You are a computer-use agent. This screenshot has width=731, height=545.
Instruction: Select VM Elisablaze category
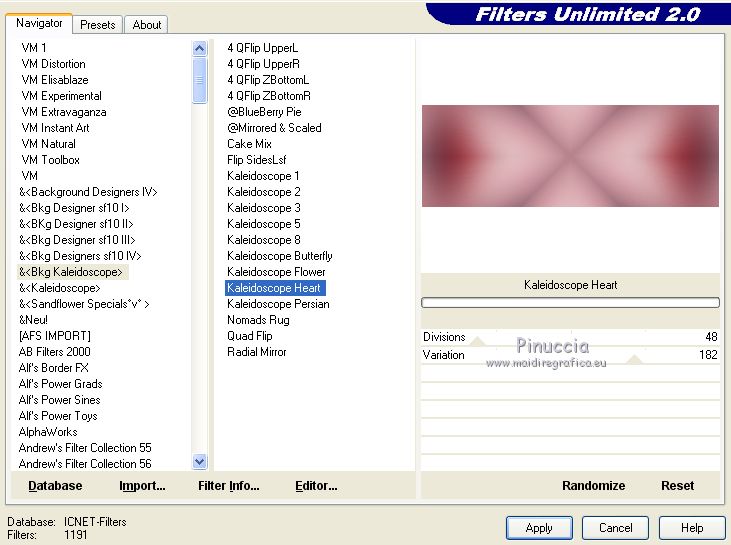55,80
